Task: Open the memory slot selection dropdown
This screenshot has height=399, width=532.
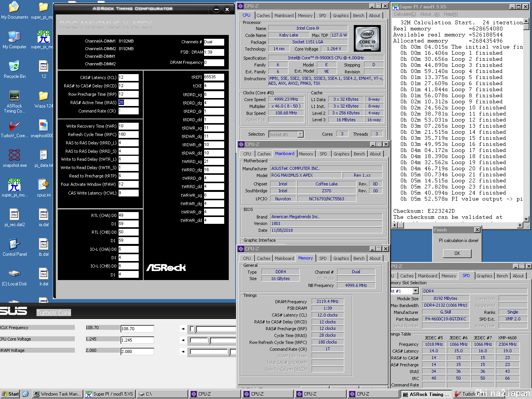Action: coord(415,291)
